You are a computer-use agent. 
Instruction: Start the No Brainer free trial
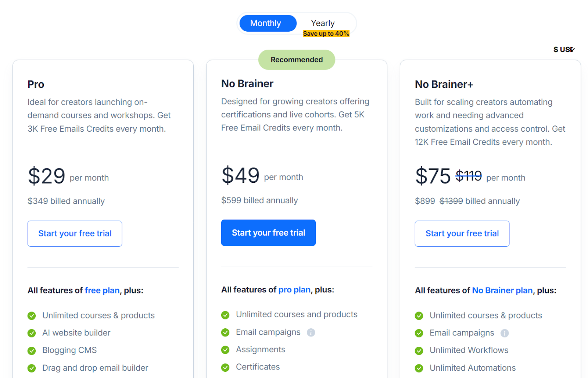(x=268, y=232)
